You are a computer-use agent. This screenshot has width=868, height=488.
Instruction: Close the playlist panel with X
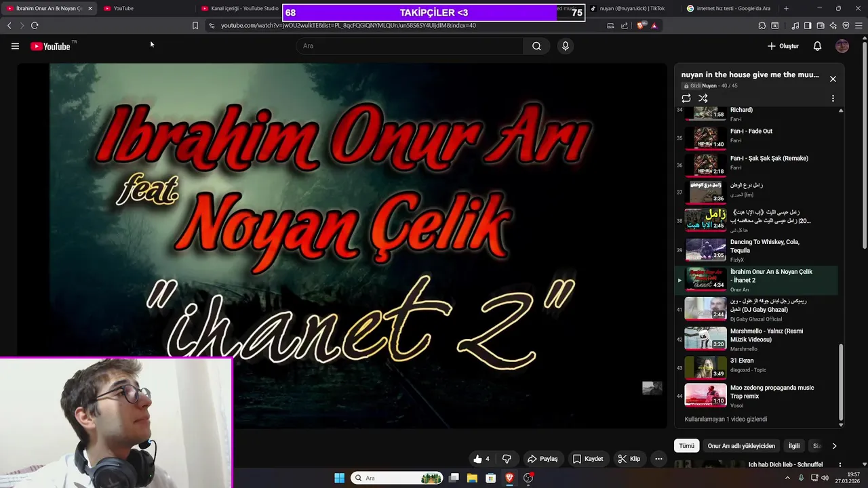(x=833, y=79)
